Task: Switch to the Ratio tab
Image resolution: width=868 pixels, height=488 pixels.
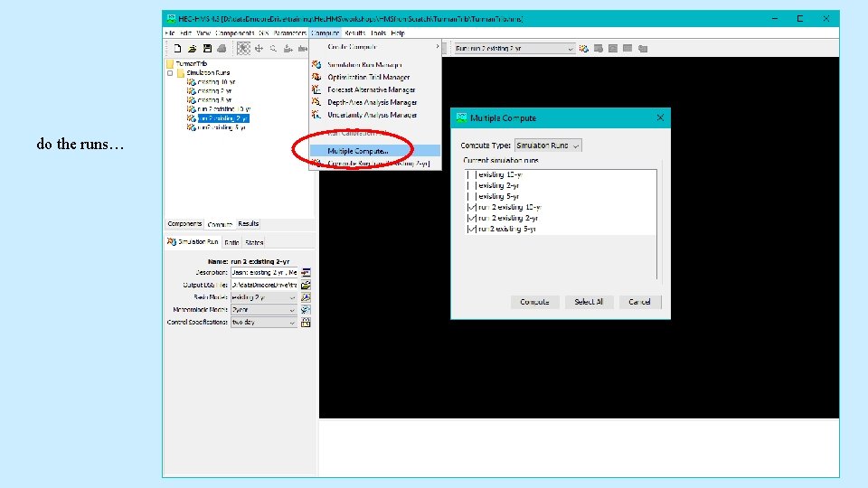Action: click(231, 242)
